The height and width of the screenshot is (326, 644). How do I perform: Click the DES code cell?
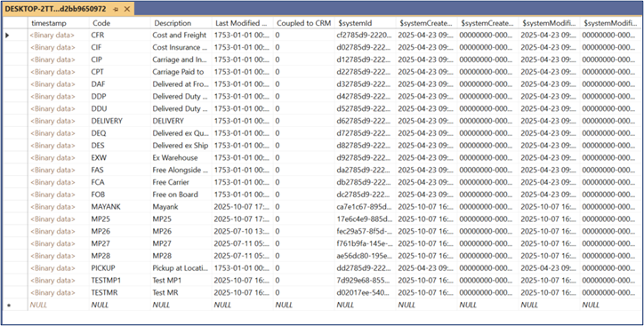pyautogui.click(x=120, y=146)
